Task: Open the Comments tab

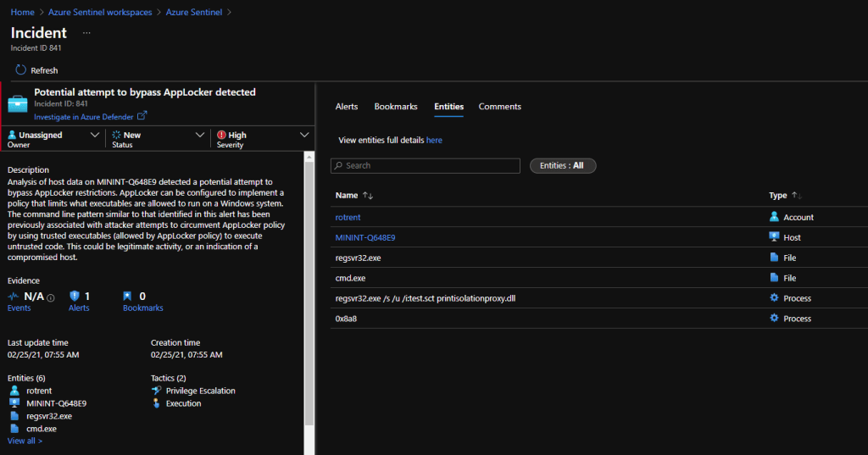Action: tap(500, 106)
